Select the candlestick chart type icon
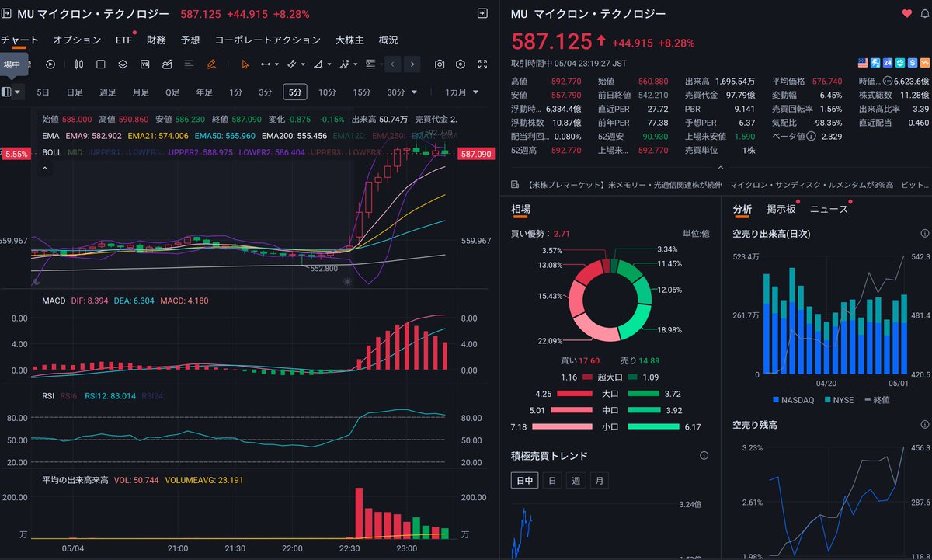This screenshot has width=932, height=560. 78,64
